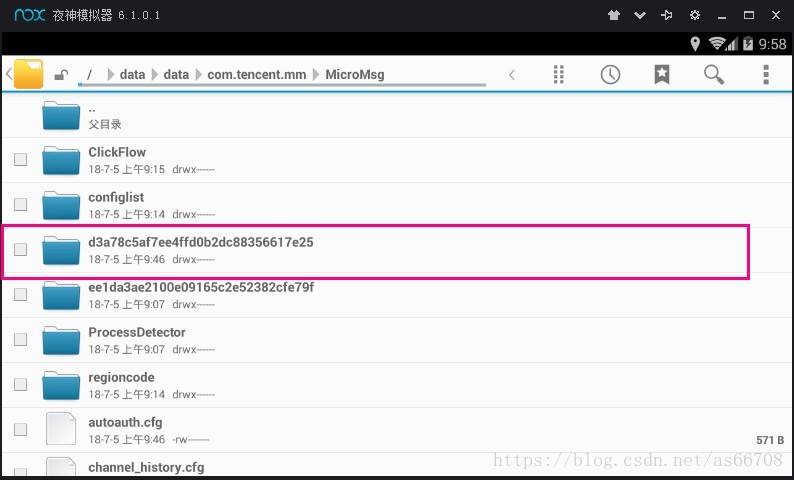Open folder d3a78c5af7ee4ffd0b2dc88356617e25
Image resolution: width=794 pixels, height=480 pixels.
pyautogui.click(x=201, y=242)
